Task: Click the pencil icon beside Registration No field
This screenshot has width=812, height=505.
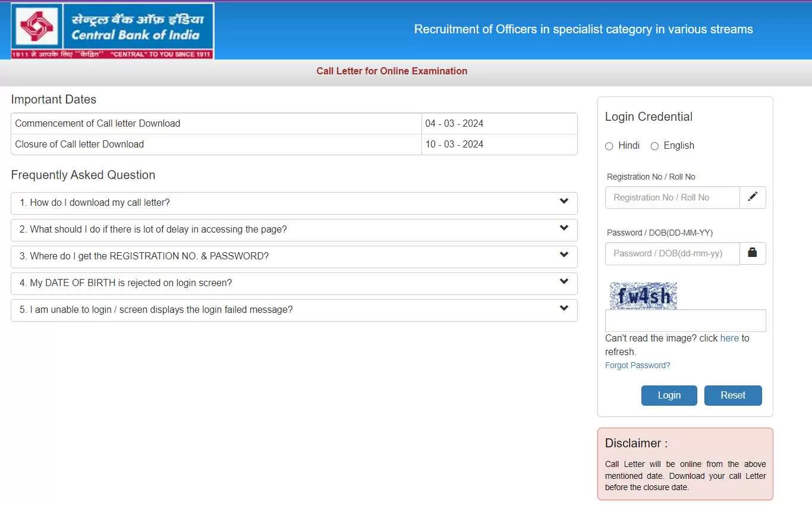Action: tap(753, 197)
